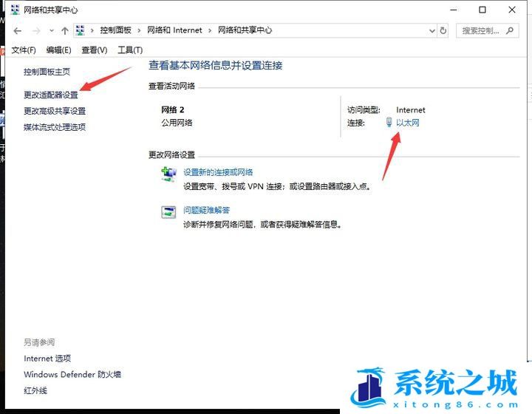Expand chevron after 网络和 Internet breadcrumb
This screenshot has height=414, width=532.
(x=210, y=31)
